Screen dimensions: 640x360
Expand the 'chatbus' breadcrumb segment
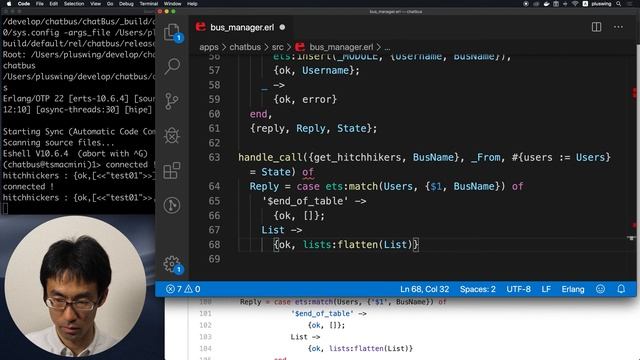pos(245,47)
